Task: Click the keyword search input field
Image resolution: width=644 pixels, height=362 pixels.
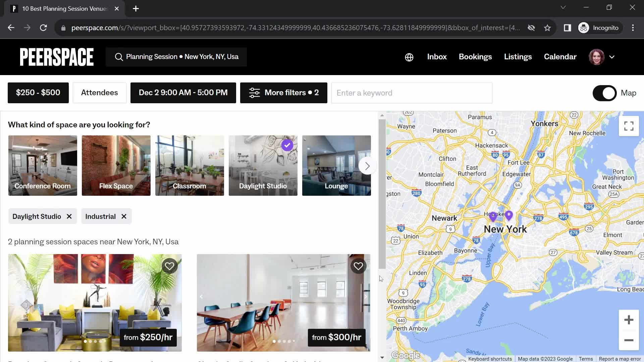Action: [x=412, y=93]
